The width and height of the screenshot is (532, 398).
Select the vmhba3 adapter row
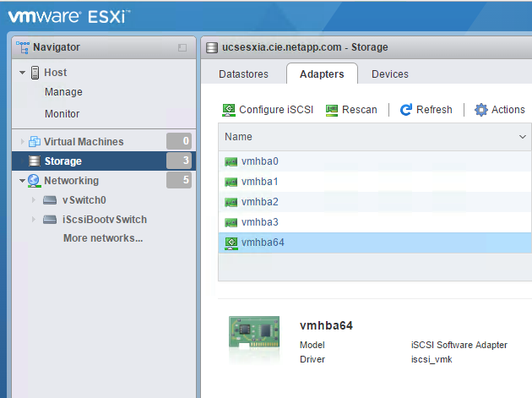point(375,222)
